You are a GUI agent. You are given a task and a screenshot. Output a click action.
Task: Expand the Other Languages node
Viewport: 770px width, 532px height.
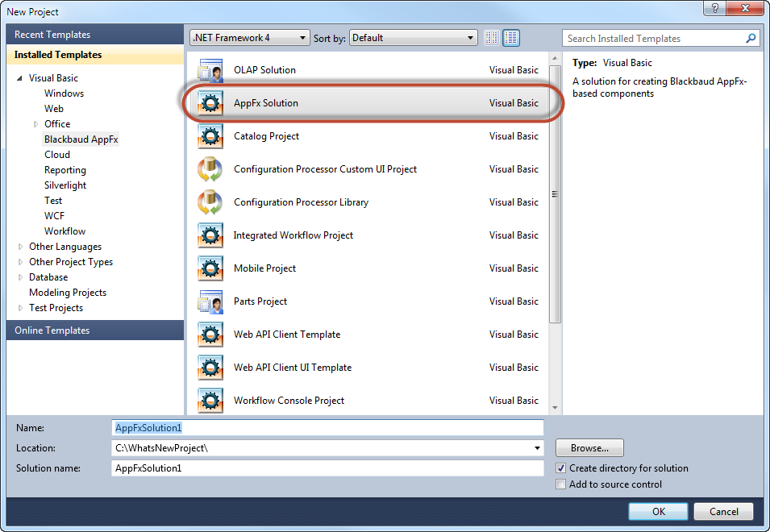(x=20, y=247)
